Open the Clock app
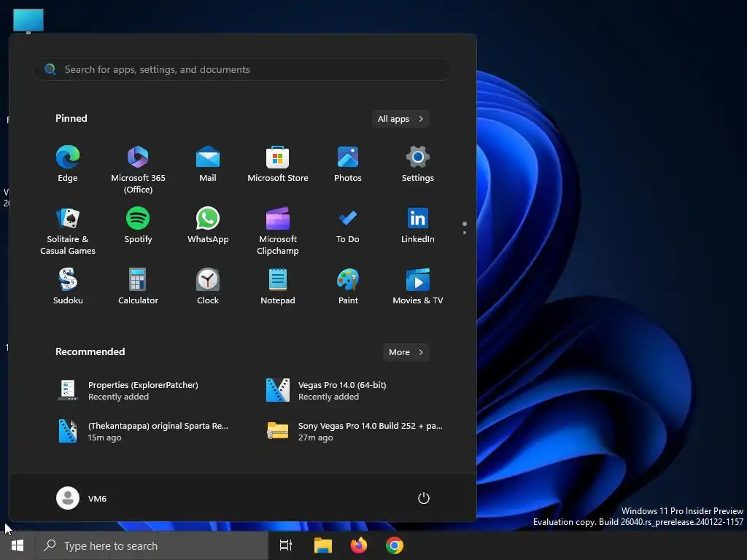 pos(208,287)
